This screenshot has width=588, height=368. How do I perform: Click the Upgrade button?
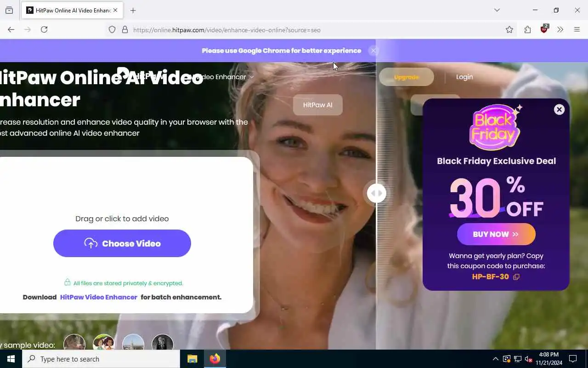click(x=407, y=77)
